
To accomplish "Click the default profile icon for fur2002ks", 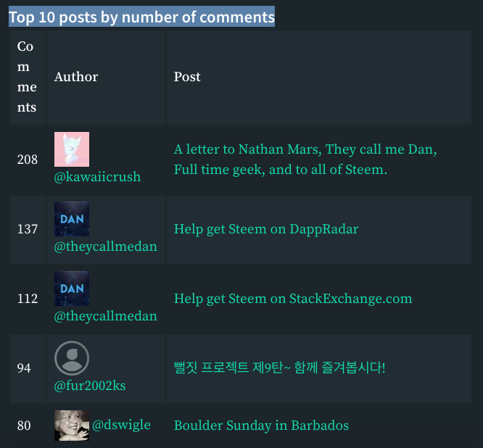I will (x=72, y=358).
